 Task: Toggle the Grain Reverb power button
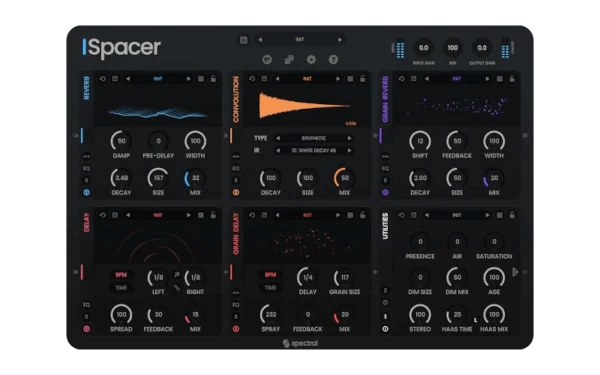[385, 192]
